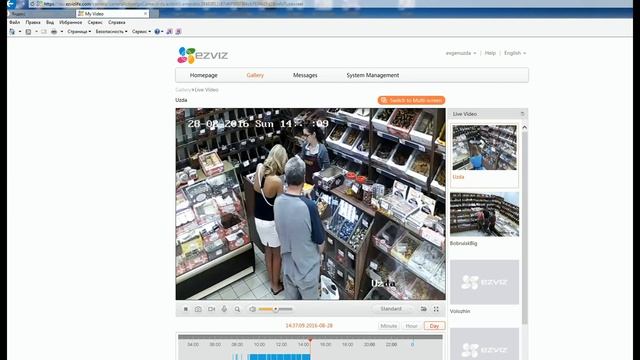Screen dimensions: 640x360
Task: Open the Правка menu
Action: [x=33, y=22]
